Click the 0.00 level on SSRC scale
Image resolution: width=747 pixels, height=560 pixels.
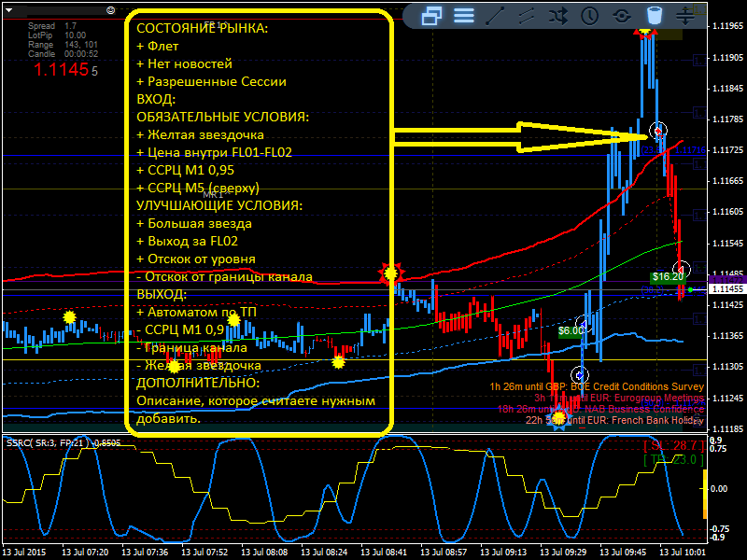719,488
